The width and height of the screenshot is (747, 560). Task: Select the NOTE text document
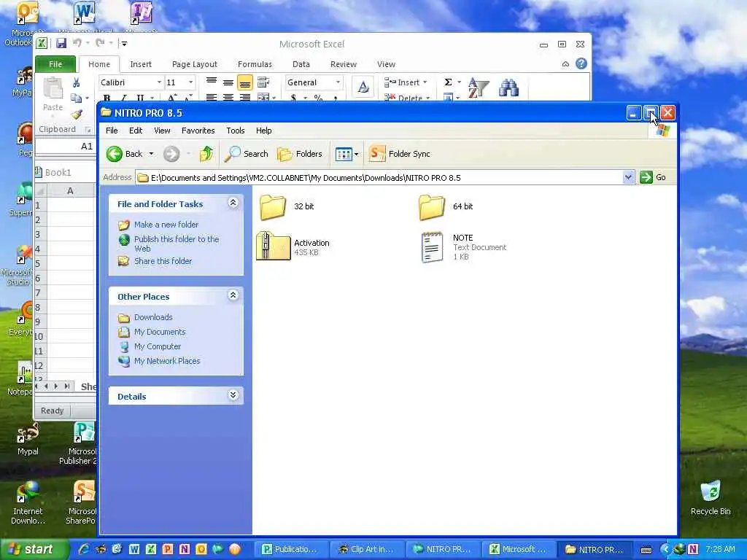(x=463, y=246)
